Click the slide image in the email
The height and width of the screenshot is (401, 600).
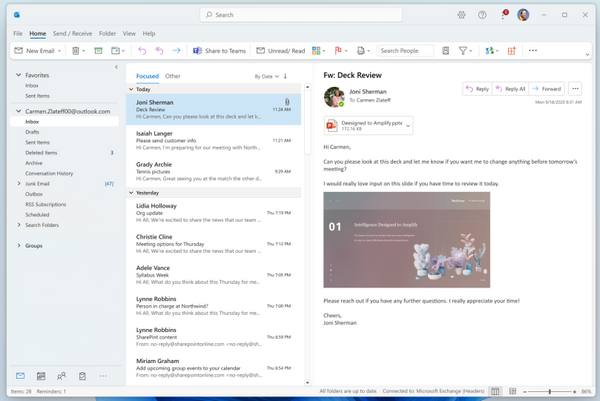[406, 240]
